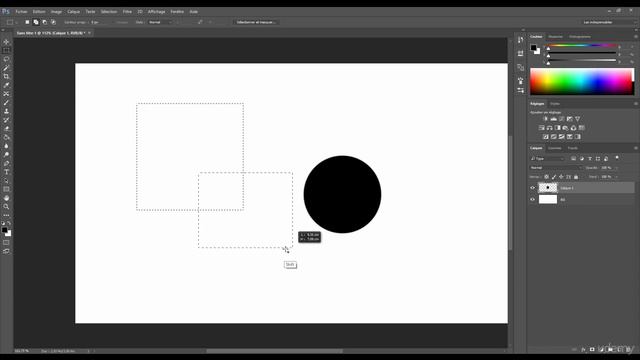Select the Rectangle shape tool

(6, 189)
